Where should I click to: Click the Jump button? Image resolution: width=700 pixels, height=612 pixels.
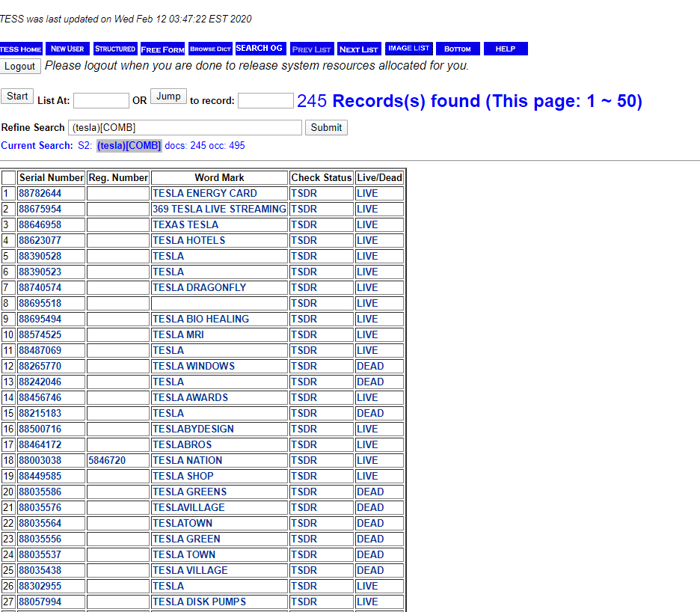(x=168, y=96)
